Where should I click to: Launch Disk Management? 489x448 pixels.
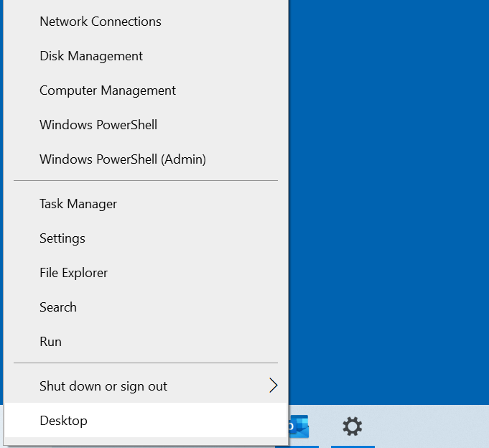(x=91, y=56)
